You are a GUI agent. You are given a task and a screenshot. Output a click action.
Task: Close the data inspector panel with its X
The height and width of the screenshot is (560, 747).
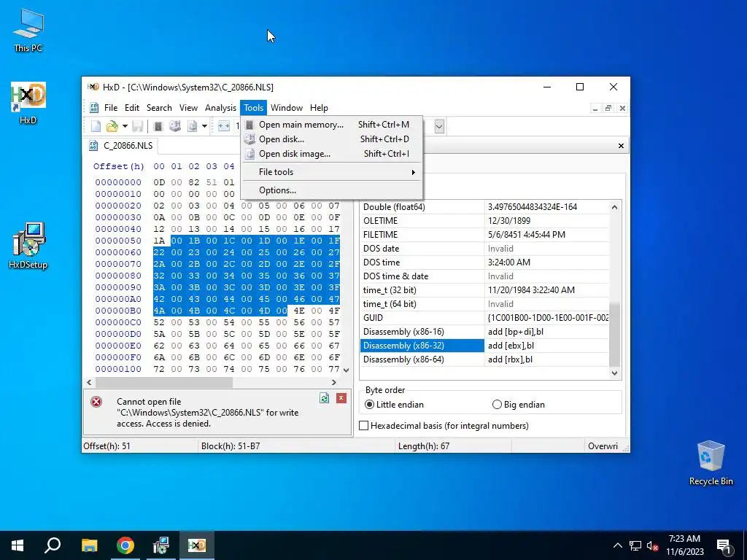621,146
